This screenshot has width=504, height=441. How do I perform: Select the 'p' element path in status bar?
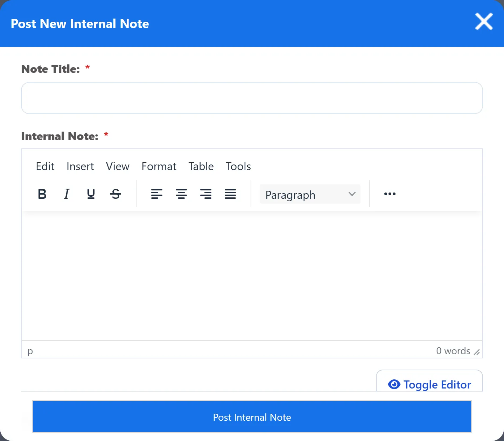click(30, 351)
